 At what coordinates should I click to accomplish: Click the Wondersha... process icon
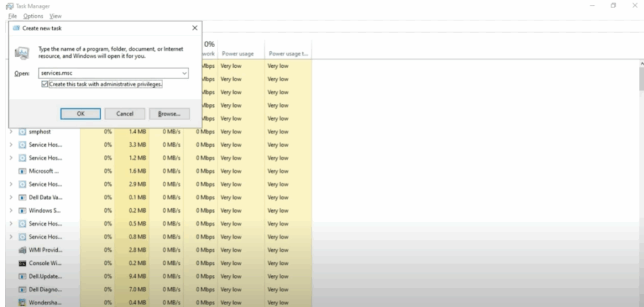tap(22, 303)
